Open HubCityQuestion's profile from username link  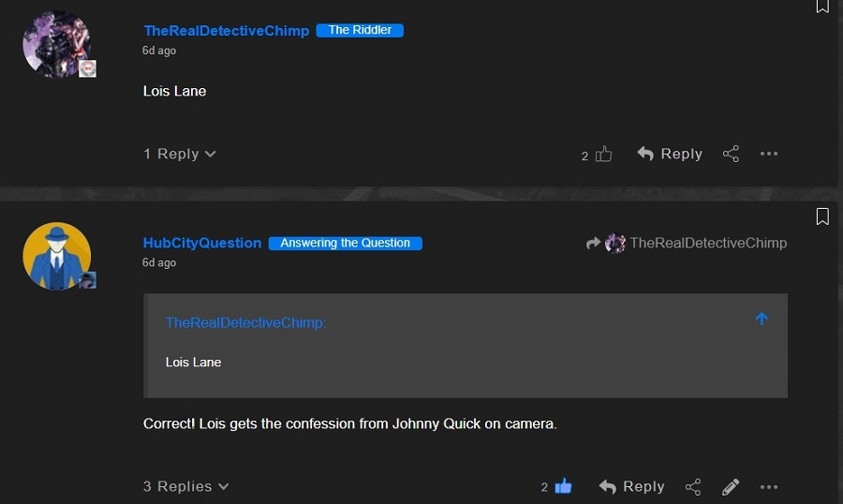[202, 244]
